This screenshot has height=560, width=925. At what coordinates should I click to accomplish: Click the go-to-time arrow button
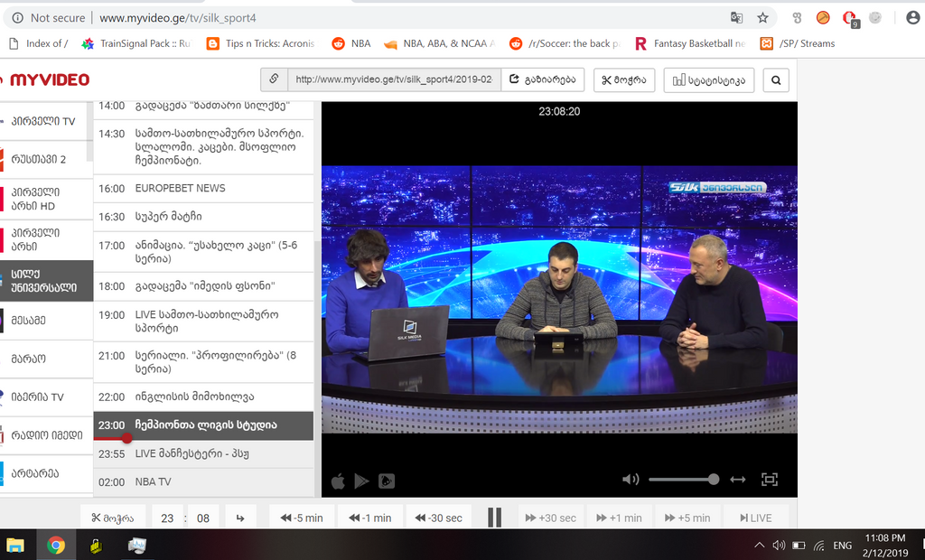coord(240,518)
